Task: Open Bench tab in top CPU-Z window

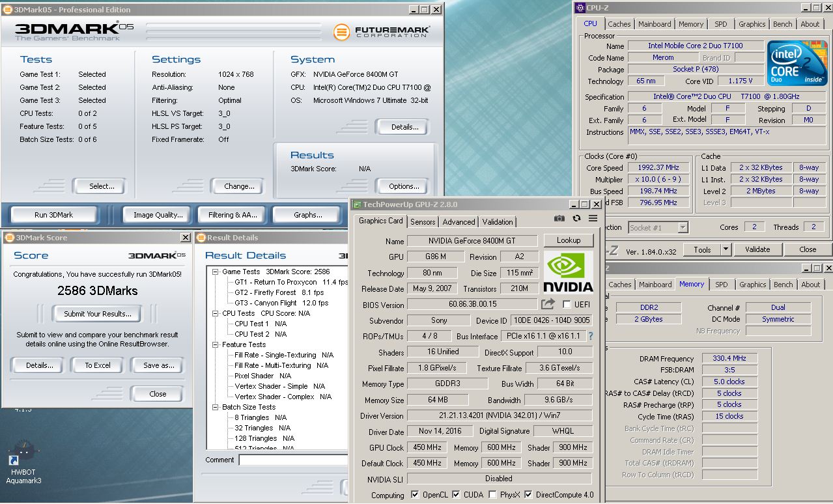Action: pyautogui.click(x=782, y=24)
